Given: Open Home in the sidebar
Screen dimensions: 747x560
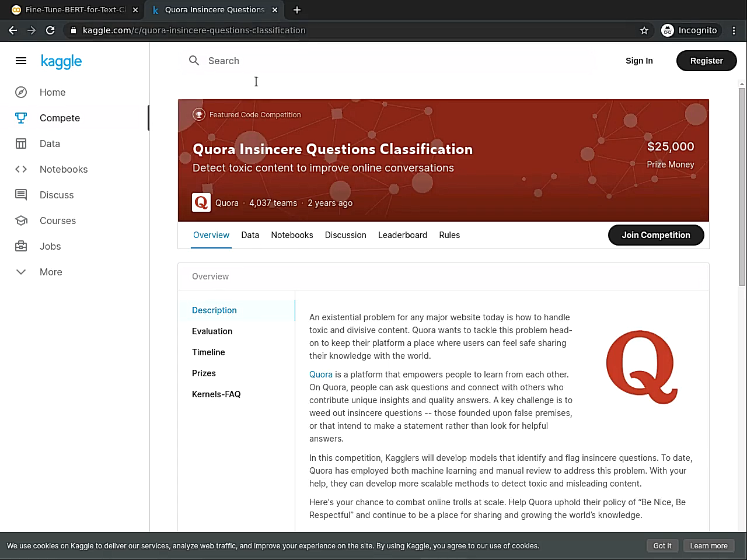Looking at the screenshot, I should pos(53,92).
